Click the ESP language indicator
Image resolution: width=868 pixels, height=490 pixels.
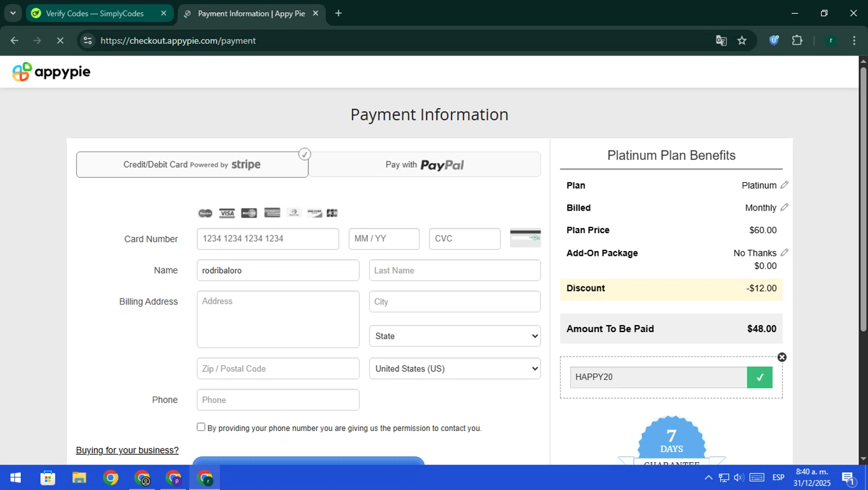(778, 478)
